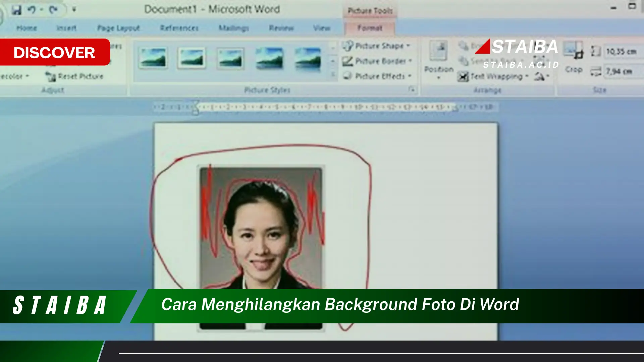Apply the first picture style thumbnail

click(153, 58)
